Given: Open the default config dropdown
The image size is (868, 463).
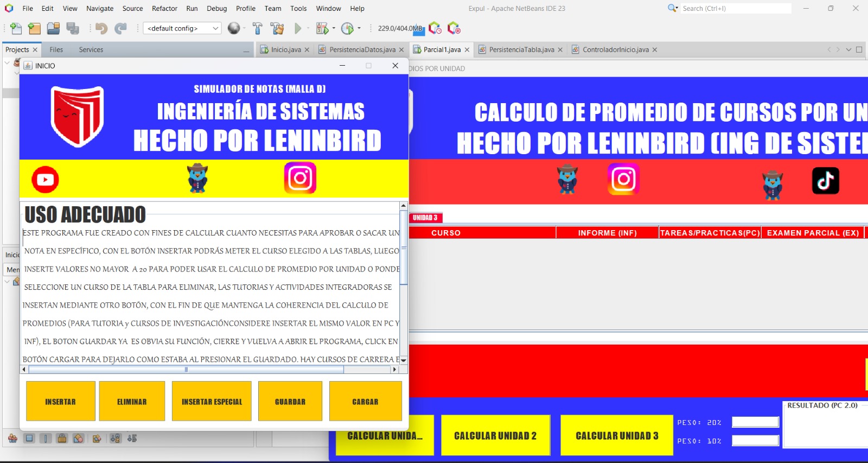Looking at the screenshot, I should point(182,28).
